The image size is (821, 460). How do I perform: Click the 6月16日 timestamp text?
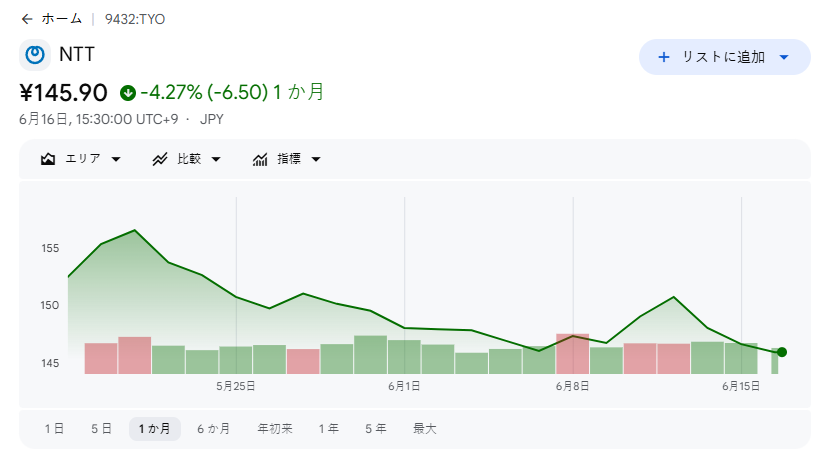tap(98, 119)
